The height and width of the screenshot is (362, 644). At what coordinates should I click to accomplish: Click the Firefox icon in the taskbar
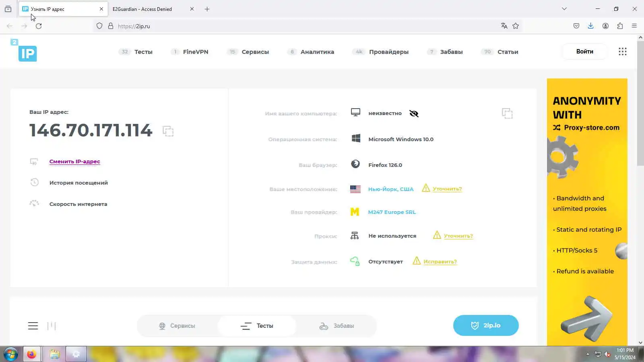(31, 354)
